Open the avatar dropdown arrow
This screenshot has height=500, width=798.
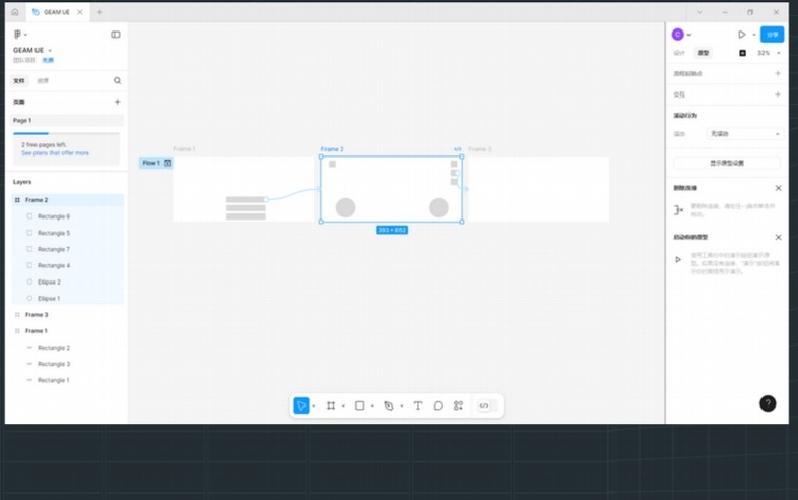689,35
